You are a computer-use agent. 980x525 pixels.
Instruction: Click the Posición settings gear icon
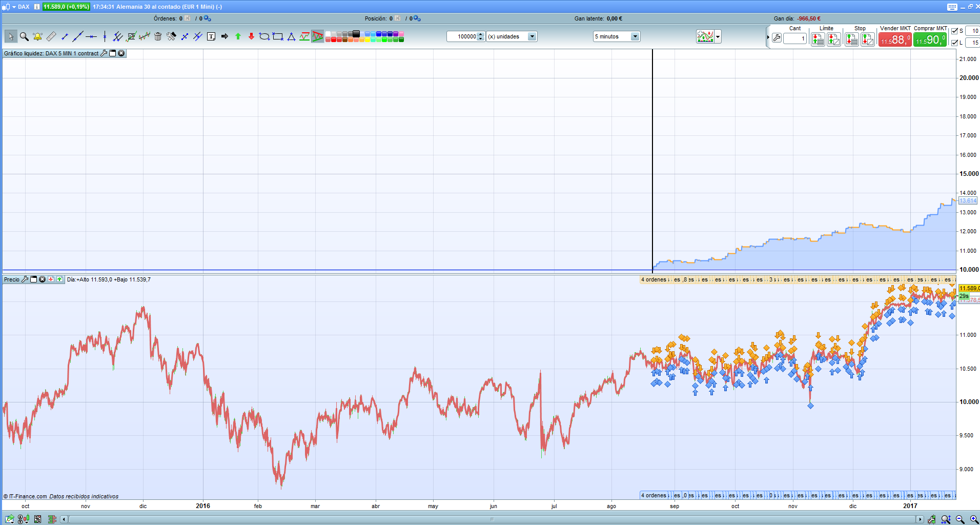click(x=417, y=18)
